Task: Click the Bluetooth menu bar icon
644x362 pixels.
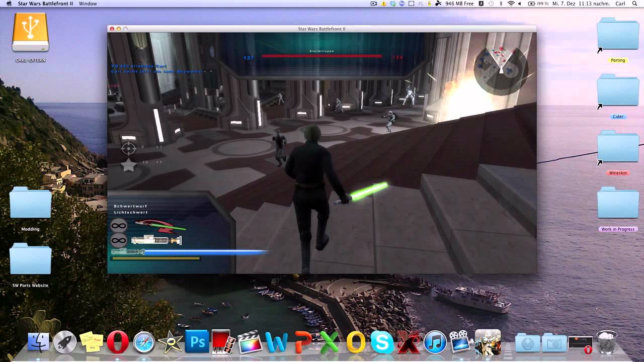Action: (x=502, y=4)
